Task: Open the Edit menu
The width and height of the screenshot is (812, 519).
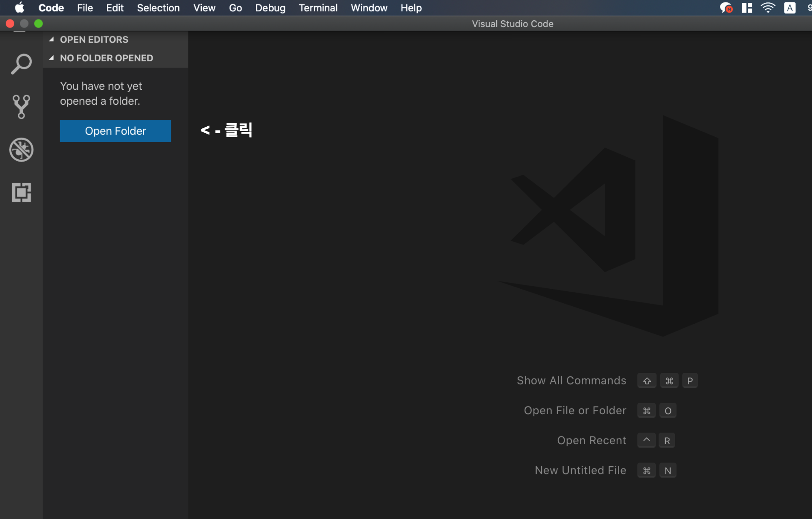Action: (x=115, y=8)
